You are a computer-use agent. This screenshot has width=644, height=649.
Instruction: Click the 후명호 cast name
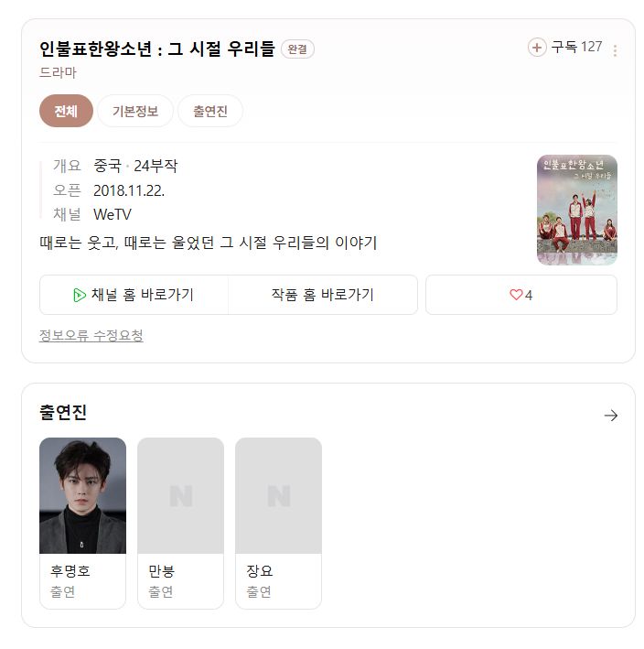click(70, 571)
